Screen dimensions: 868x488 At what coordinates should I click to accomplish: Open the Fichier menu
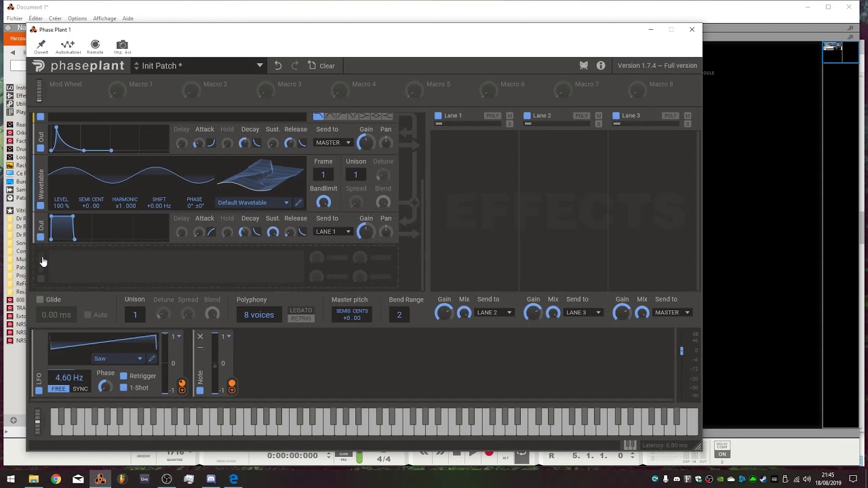14,18
